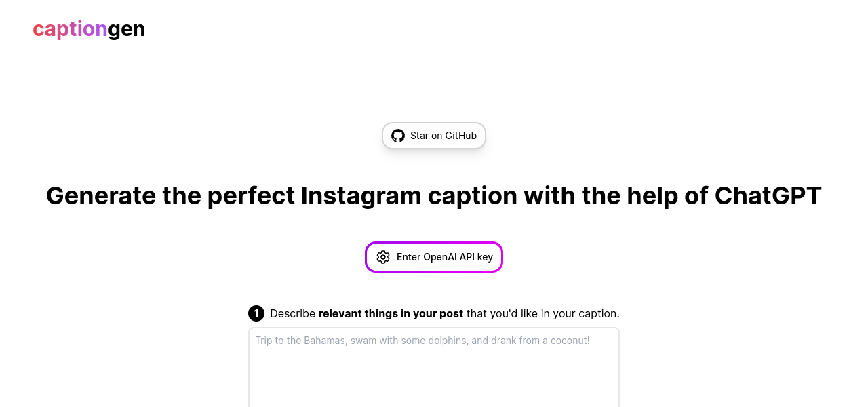868x407 pixels.
Task: Focus the post description text area
Action: pos(434,373)
